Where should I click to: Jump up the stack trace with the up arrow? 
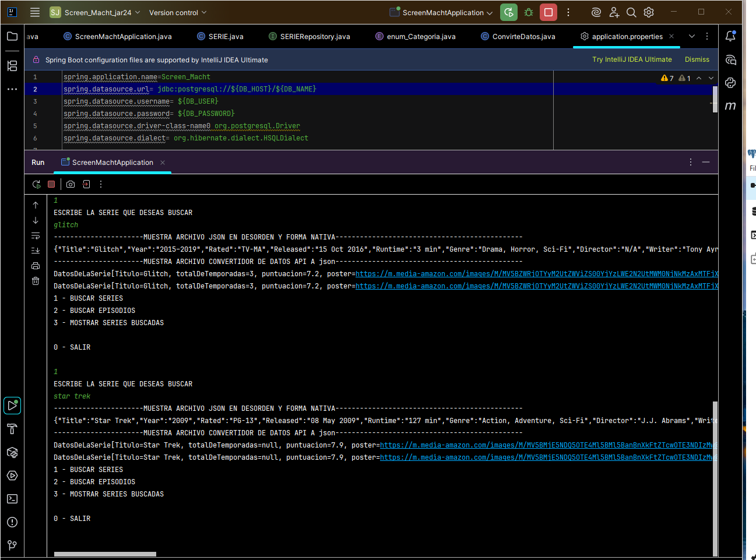click(x=36, y=205)
